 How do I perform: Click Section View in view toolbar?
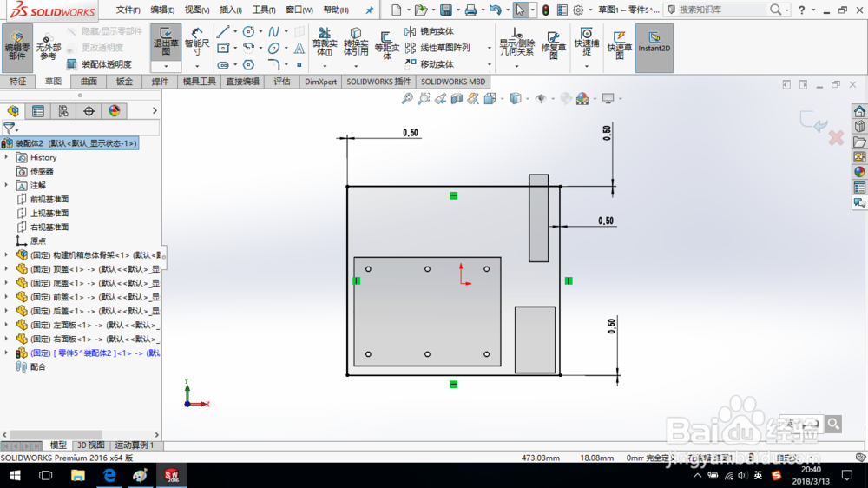pyautogui.click(x=457, y=99)
